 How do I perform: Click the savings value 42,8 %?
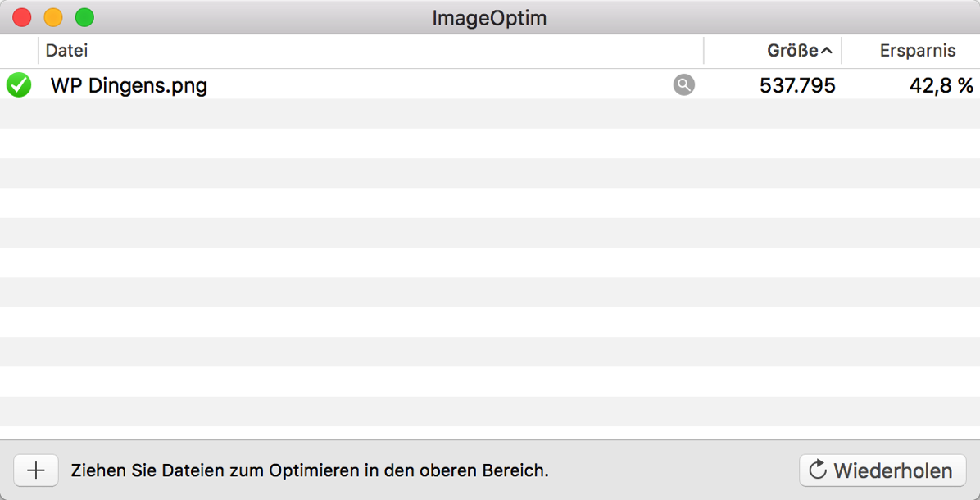coord(941,85)
